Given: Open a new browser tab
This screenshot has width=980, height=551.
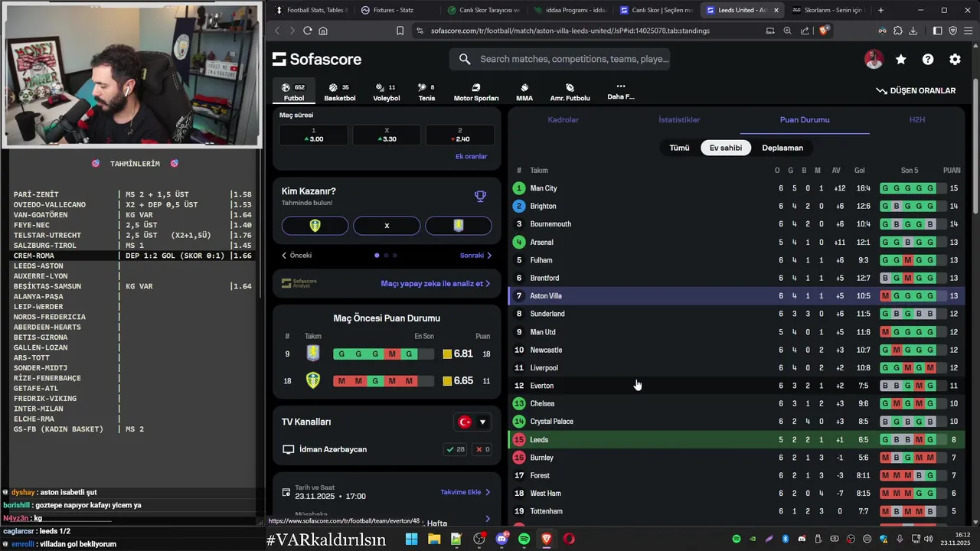Looking at the screenshot, I should point(880,10).
